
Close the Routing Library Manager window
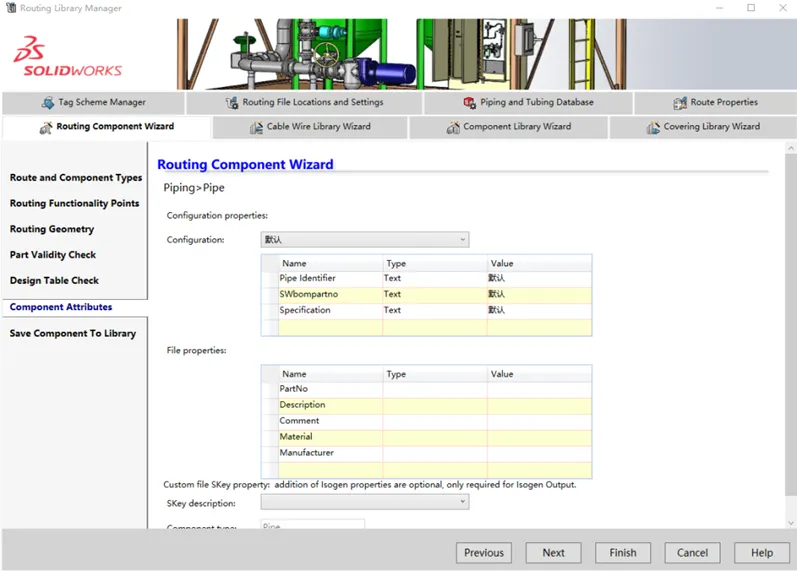tap(783, 8)
